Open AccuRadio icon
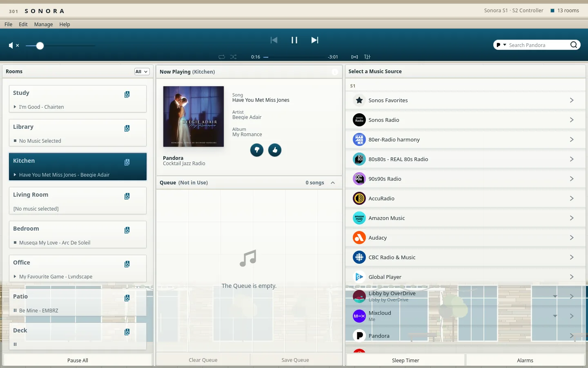Image resolution: width=588 pixels, height=368 pixels. point(359,198)
